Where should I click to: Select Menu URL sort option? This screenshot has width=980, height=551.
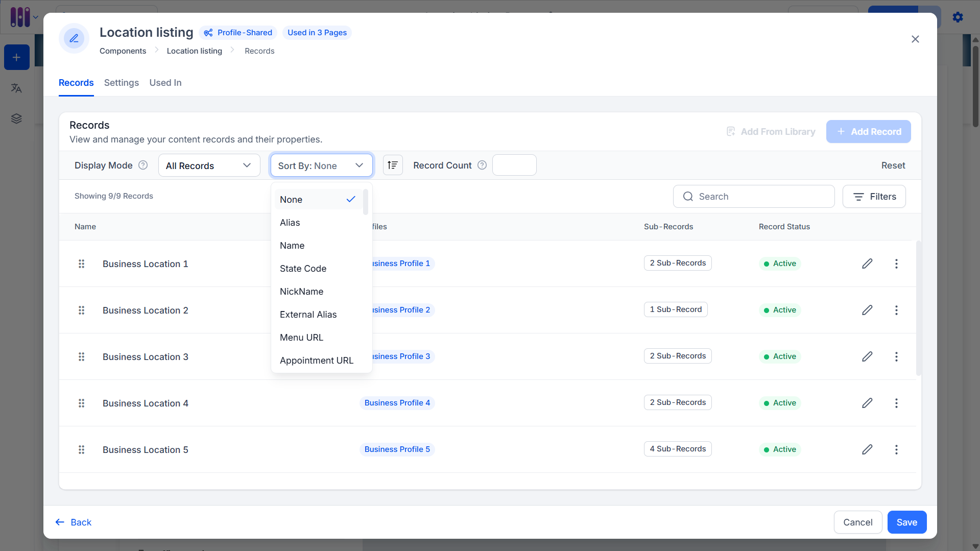[x=318, y=338]
